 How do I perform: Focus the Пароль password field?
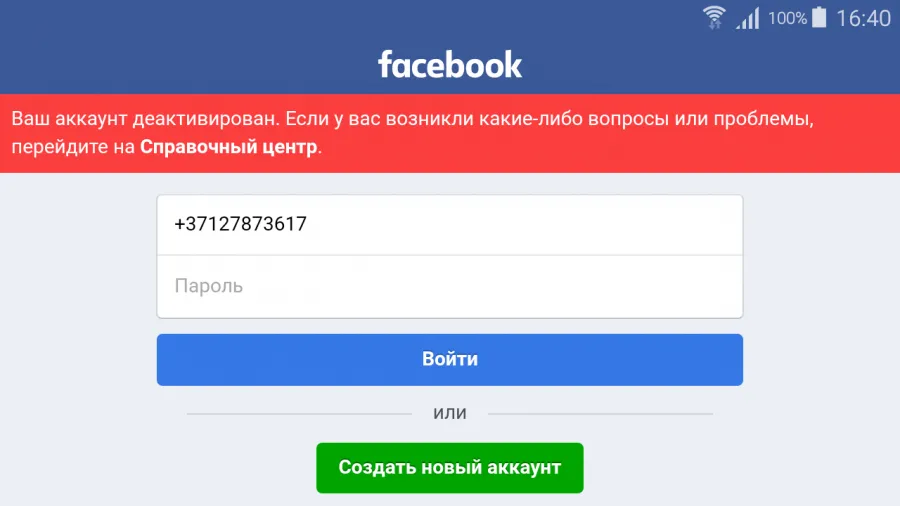tap(450, 286)
